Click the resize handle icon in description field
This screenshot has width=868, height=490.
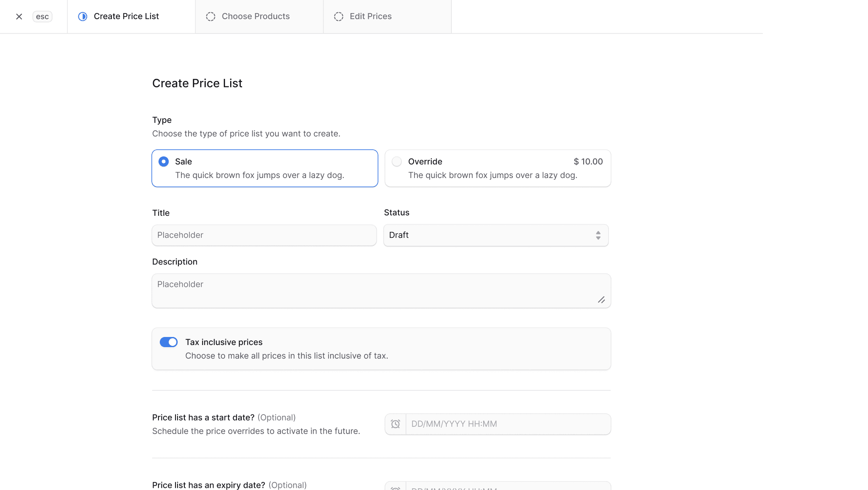pyautogui.click(x=601, y=300)
